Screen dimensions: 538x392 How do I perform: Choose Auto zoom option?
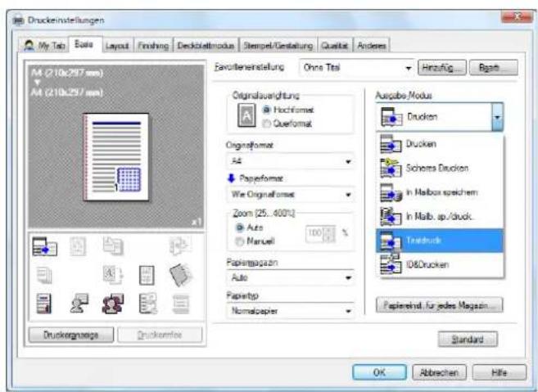click(250, 228)
